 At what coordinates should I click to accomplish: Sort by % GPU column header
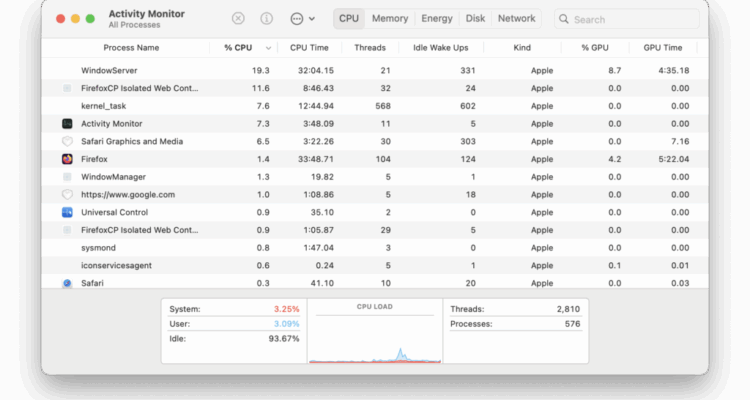pos(595,48)
